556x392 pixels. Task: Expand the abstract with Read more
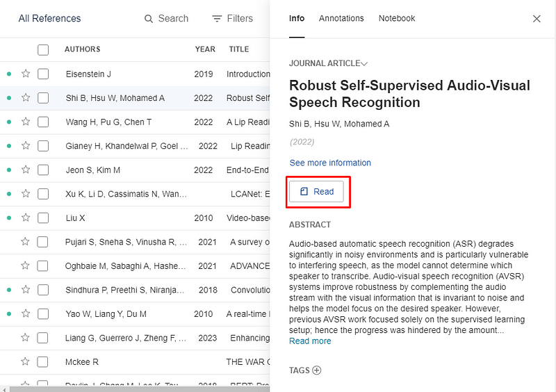pyautogui.click(x=310, y=341)
